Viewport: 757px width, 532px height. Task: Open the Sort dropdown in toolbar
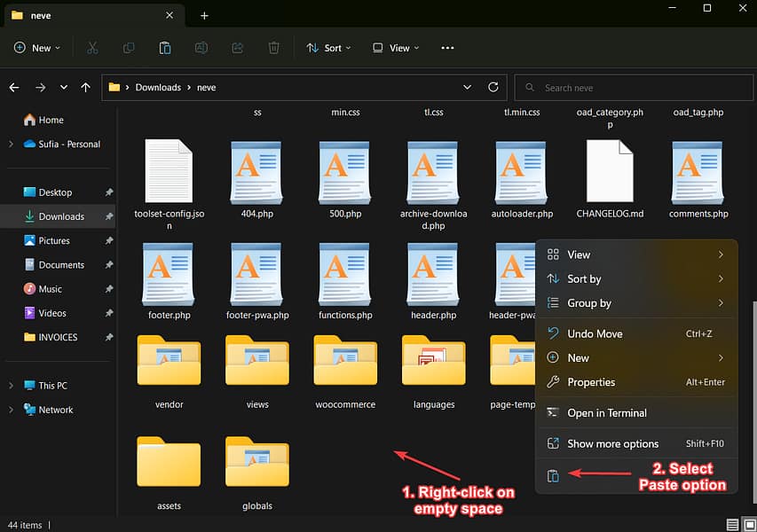(x=328, y=48)
